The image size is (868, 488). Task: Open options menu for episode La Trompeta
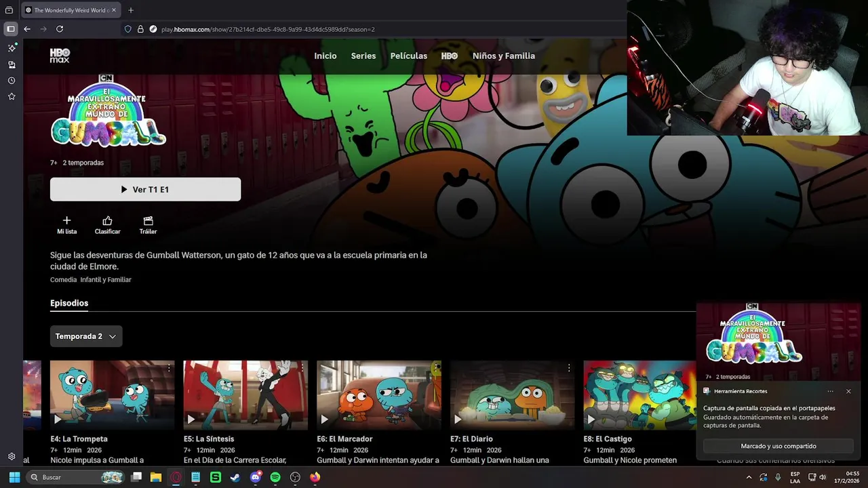tap(169, 368)
